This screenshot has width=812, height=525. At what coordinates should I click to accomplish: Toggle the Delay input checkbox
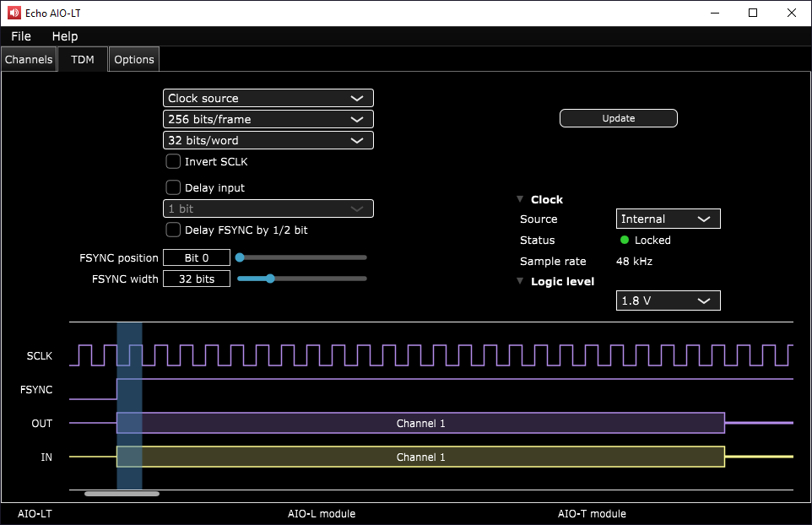pos(173,188)
